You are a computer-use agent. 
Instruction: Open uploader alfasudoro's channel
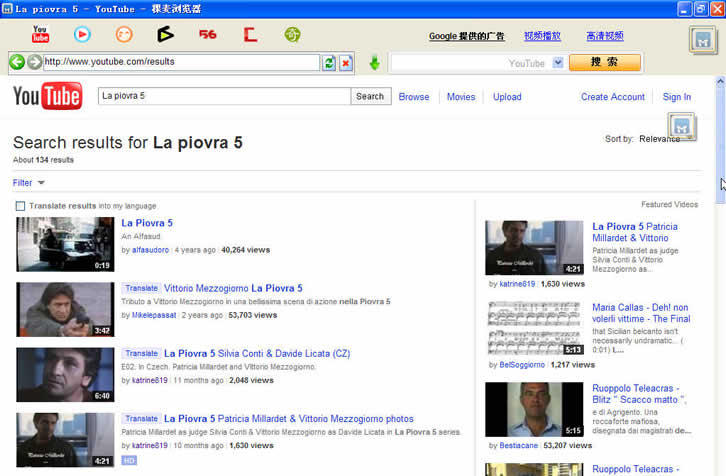[150, 250]
